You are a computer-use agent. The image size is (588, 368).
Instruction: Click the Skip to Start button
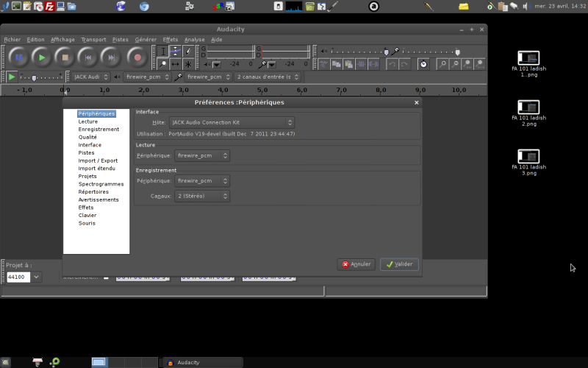[x=88, y=57]
